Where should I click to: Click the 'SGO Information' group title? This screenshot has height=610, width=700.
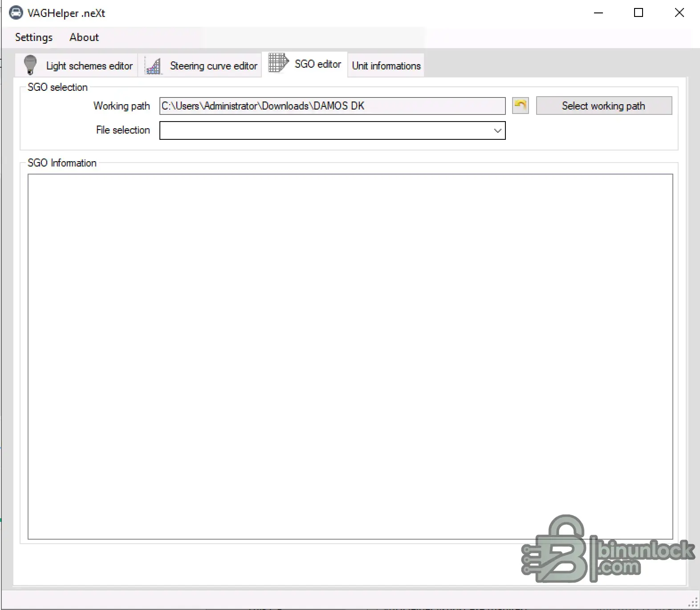pyautogui.click(x=62, y=163)
